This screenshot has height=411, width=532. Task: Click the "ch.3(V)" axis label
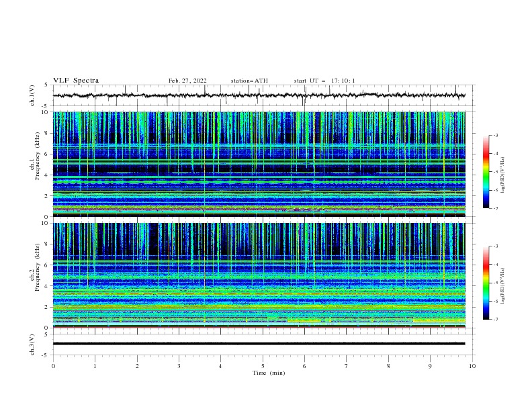click(32, 345)
